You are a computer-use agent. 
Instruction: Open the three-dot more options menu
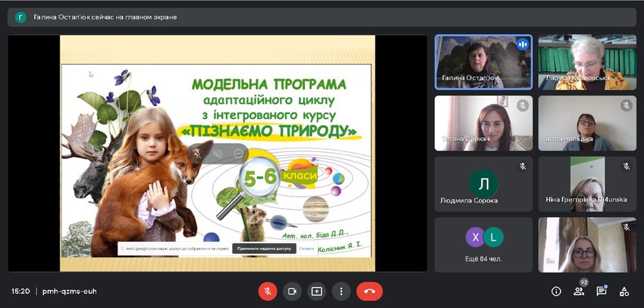[341, 291]
